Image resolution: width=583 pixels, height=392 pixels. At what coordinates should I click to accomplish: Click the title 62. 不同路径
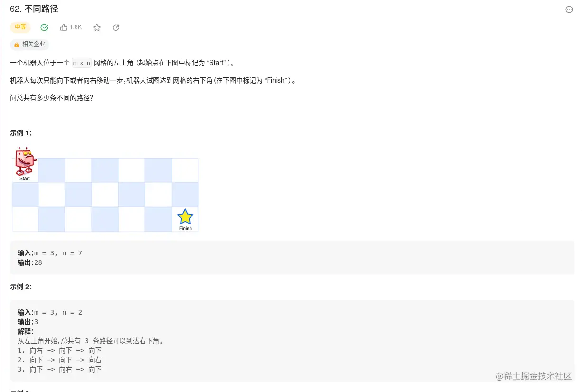pos(34,9)
